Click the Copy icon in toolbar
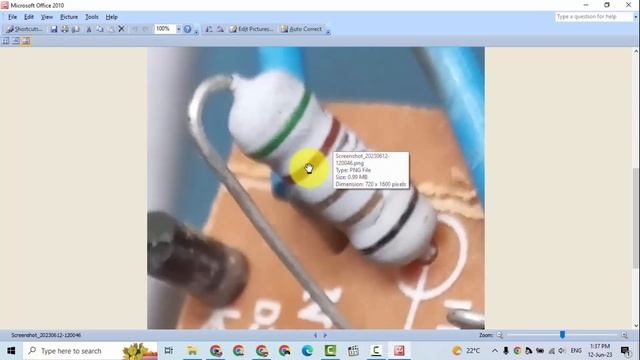This screenshot has width=640, height=360. 100,29
